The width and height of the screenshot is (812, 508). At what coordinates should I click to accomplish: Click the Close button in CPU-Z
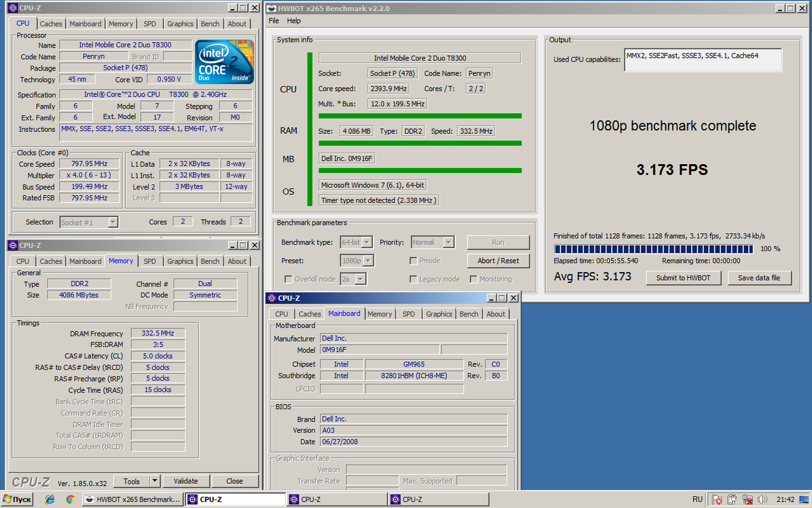click(234, 481)
